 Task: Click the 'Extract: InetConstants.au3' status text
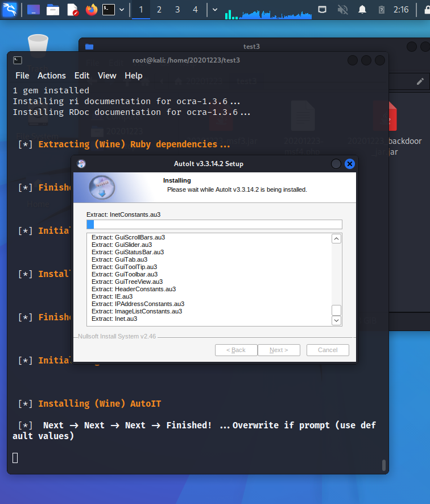[x=123, y=214]
